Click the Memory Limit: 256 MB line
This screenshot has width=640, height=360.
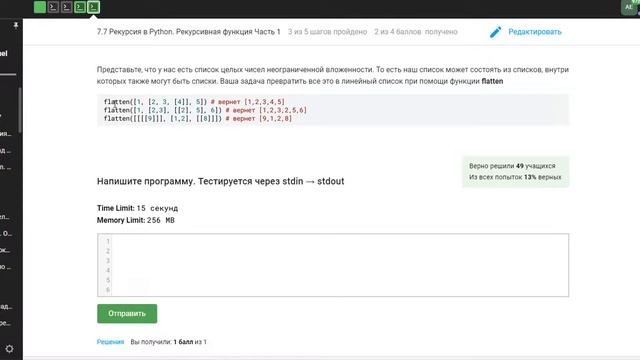coord(136,220)
